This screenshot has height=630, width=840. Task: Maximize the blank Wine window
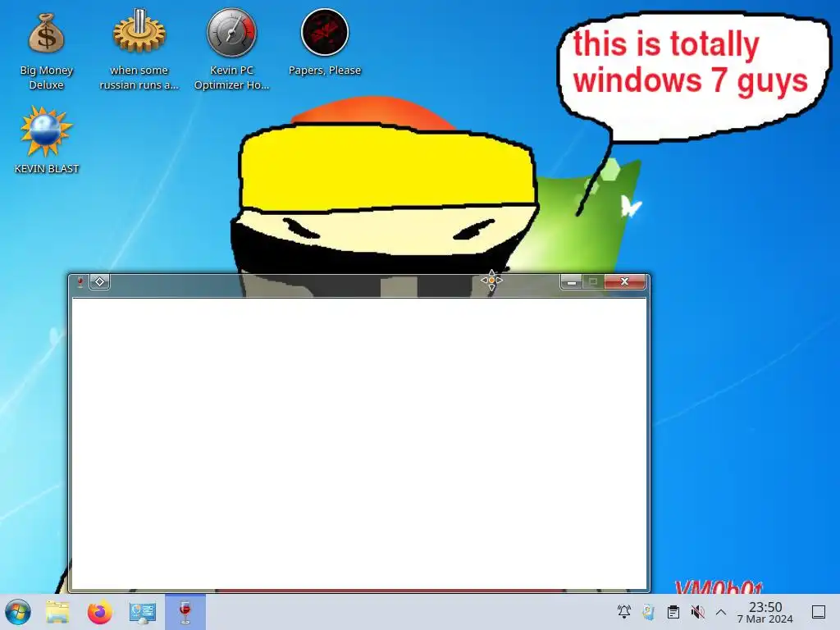[x=593, y=282]
